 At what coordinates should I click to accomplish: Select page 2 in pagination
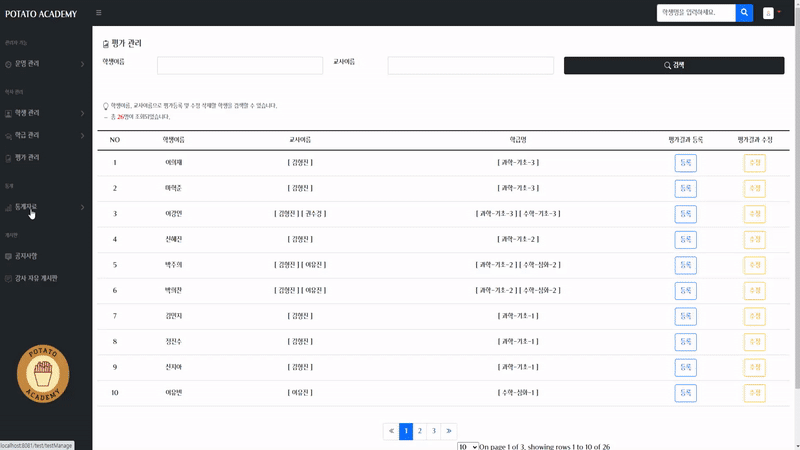420,431
